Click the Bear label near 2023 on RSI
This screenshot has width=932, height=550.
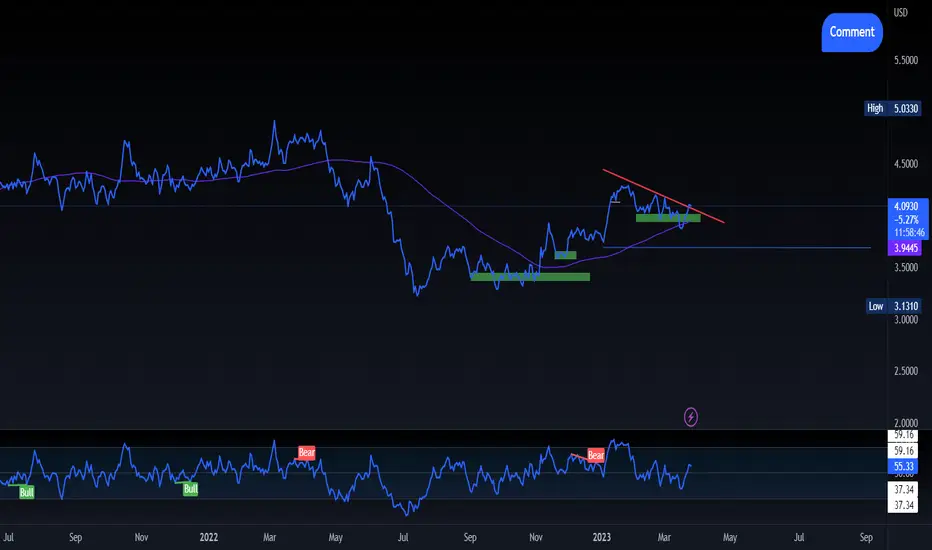click(596, 455)
